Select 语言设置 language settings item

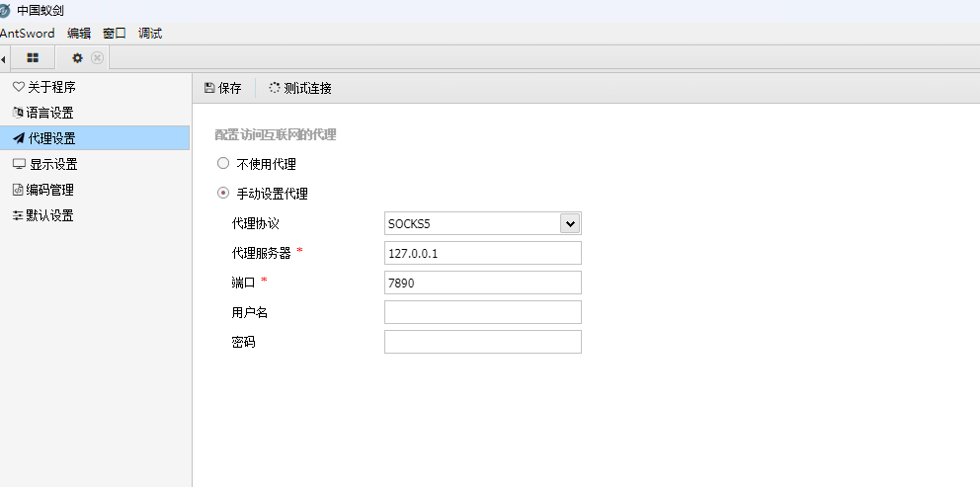[x=49, y=113]
